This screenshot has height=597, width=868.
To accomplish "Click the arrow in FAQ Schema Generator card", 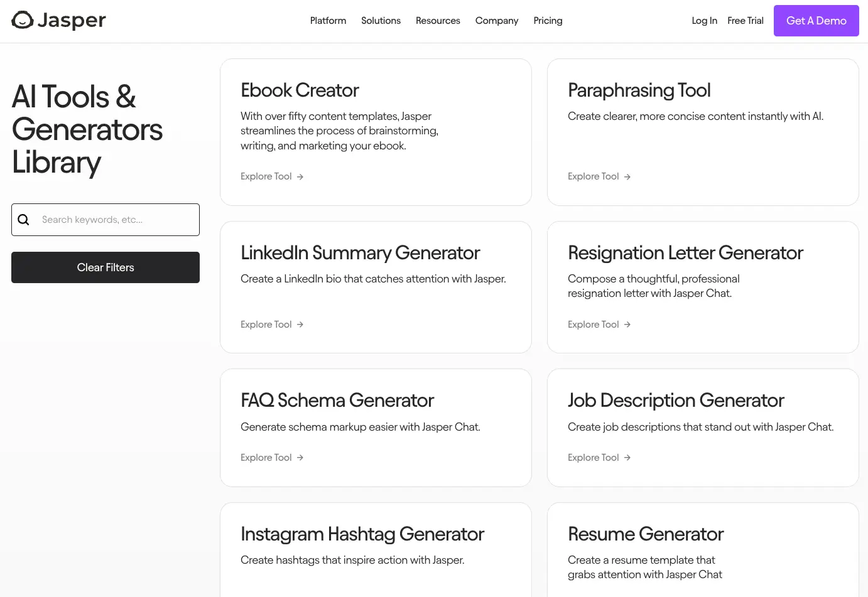I will pos(300,458).
